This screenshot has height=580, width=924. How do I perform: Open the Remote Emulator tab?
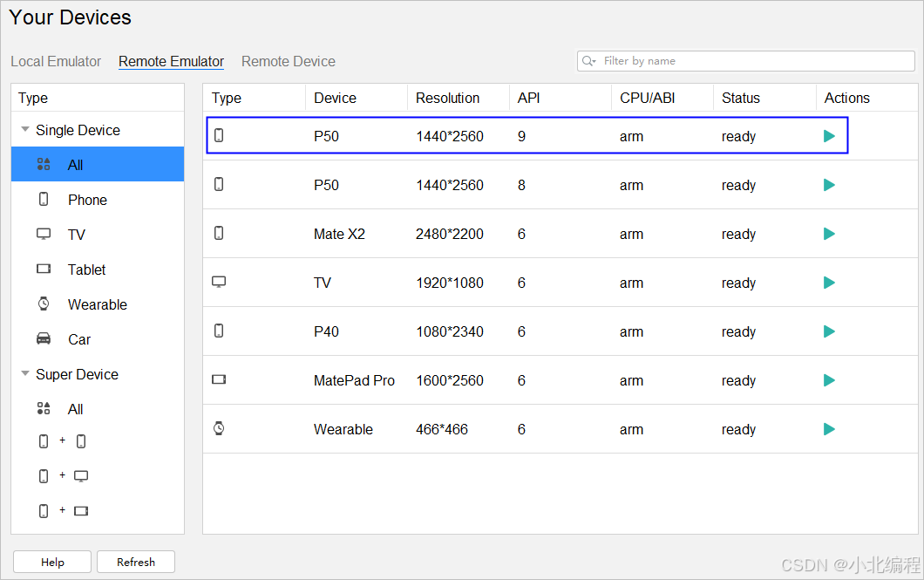tap(171, 61)
